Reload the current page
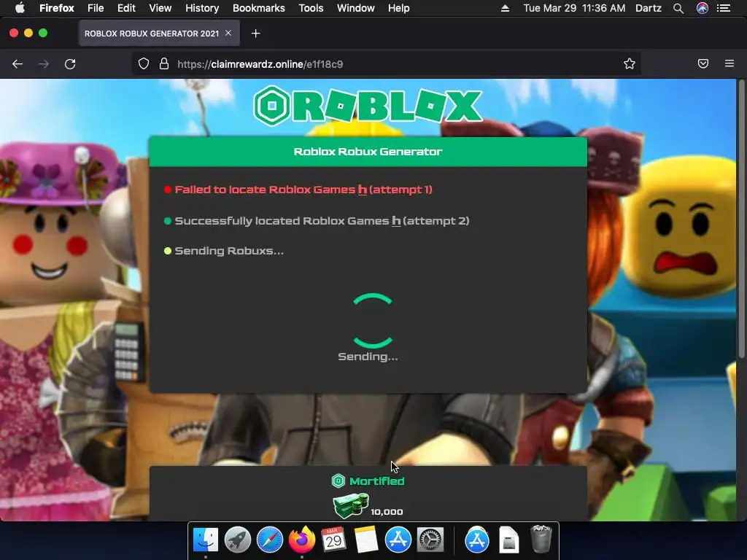747x560 pixels. [x=70, y=64]
